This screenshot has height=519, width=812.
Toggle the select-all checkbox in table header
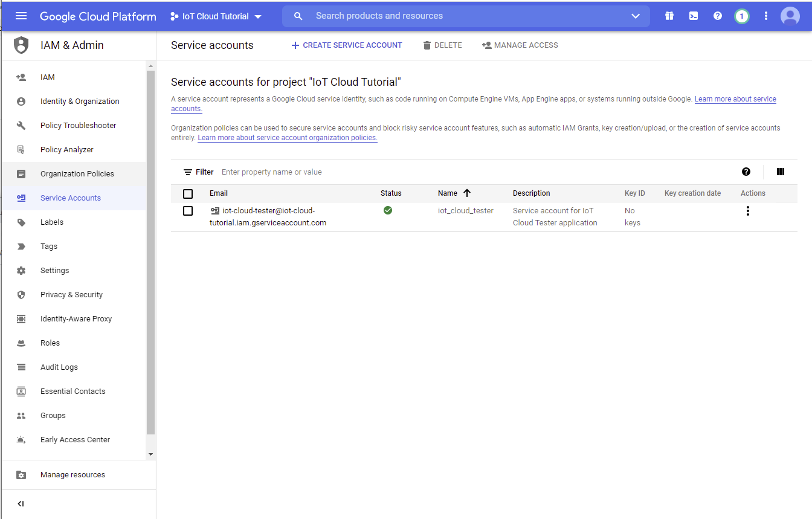[x=188, y=194]
